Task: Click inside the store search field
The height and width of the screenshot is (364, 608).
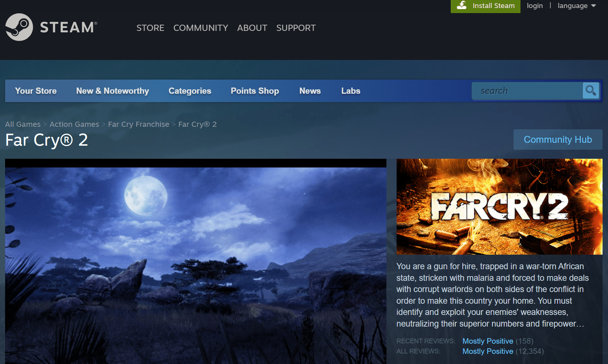Action: point(527,91)
